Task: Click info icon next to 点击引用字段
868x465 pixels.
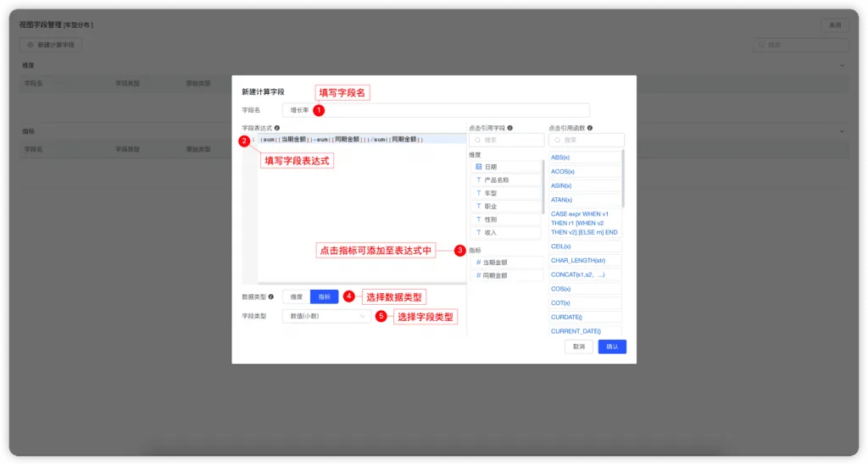Action: (510, 128)
